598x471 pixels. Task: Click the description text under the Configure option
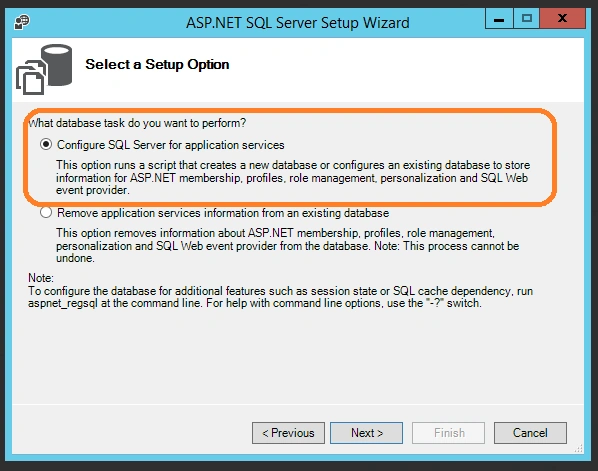[x=293, y=178]
